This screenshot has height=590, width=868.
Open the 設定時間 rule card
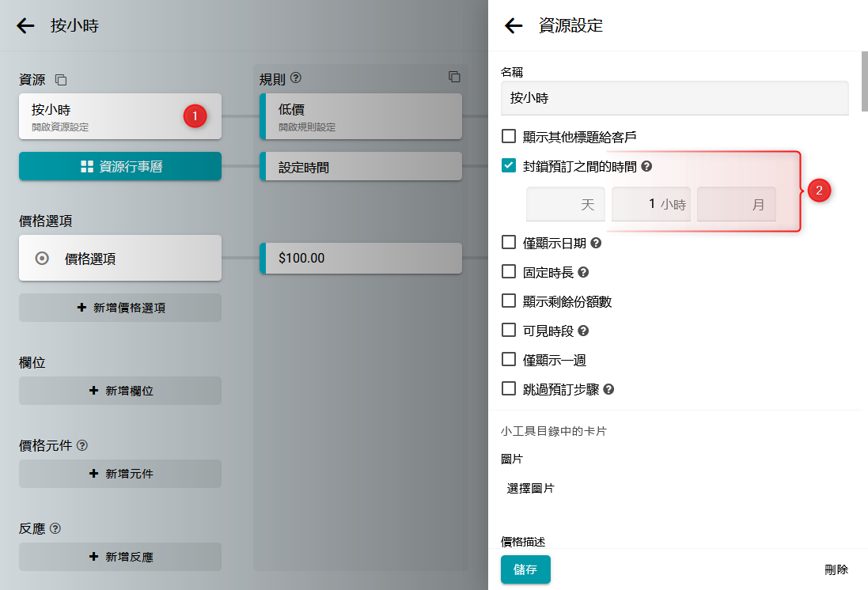coord(361,167)
